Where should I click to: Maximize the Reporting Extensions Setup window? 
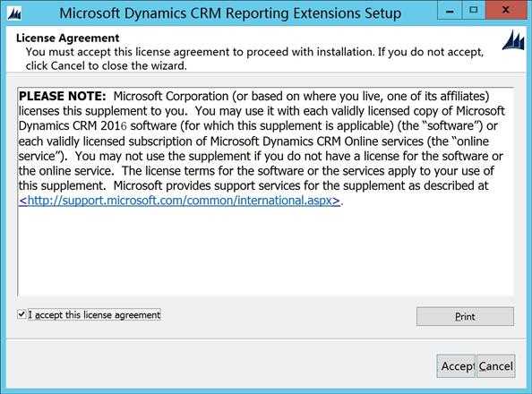(x=473, y=11)
